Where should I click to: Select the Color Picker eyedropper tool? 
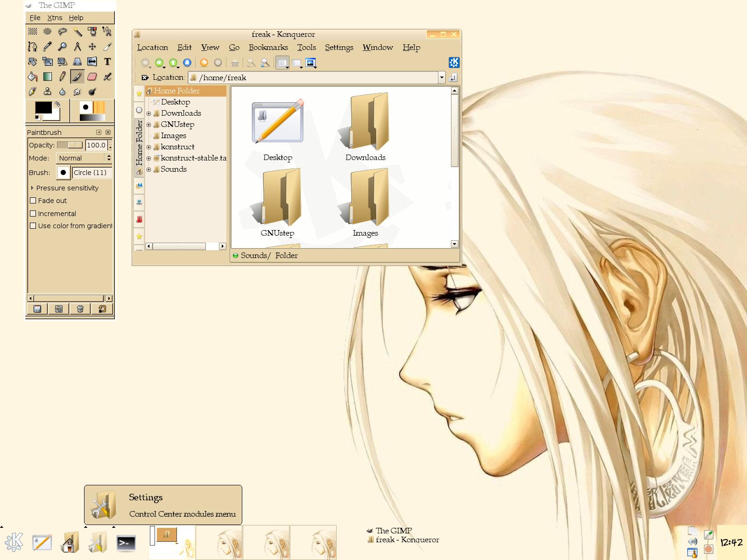click(47, 46)
